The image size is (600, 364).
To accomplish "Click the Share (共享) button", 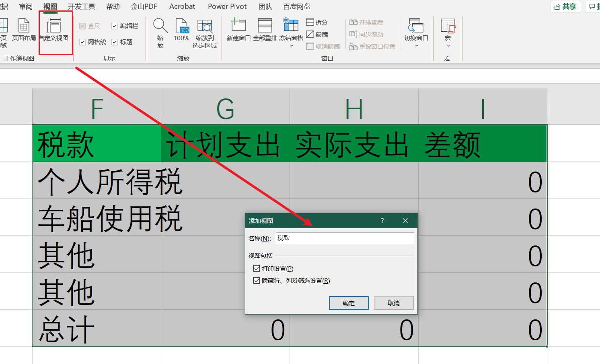I will tap(565, 6).
